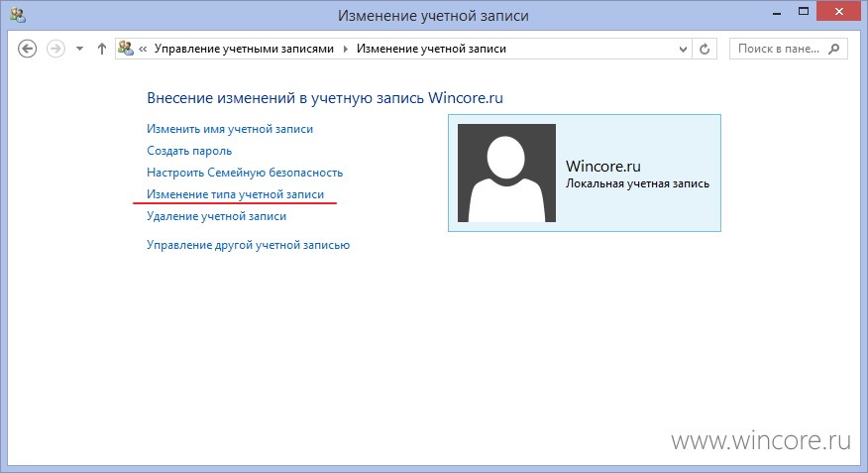
Task: Click 'Изменение типа учетной записи' link
Action: [x=235, y=194]
